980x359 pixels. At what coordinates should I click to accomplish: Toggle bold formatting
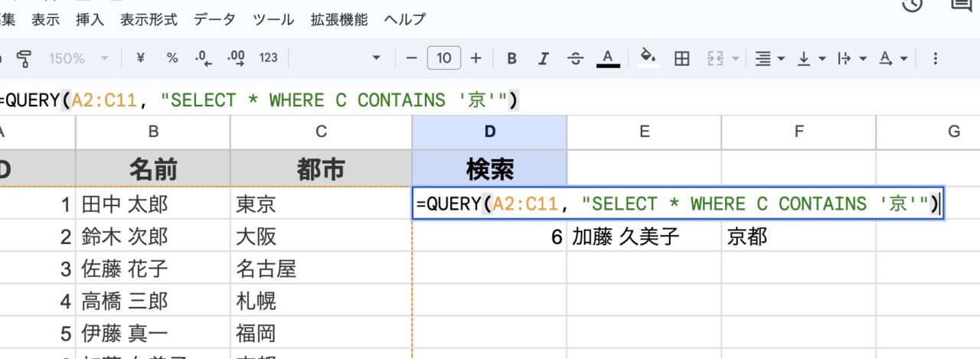tap(512, 58)
